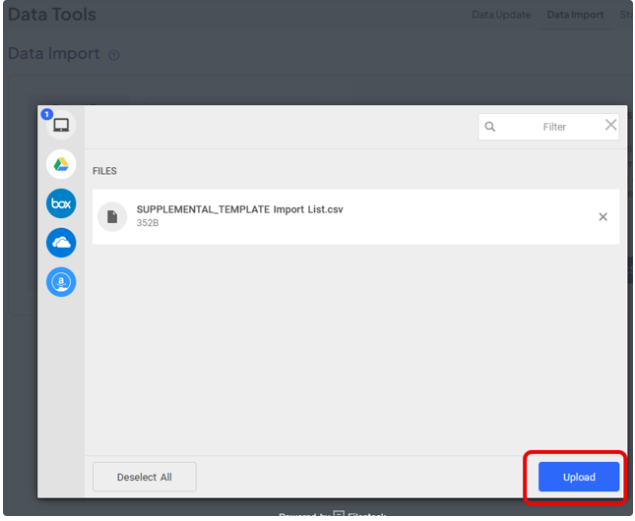Select OneDrive cloud source icon
This screenshot has width=635, height=521.
[x=61, y=243]
